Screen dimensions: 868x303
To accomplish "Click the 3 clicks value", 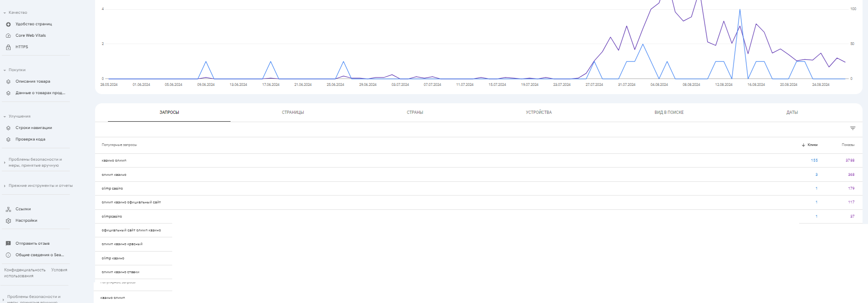I will pos(817,175).
